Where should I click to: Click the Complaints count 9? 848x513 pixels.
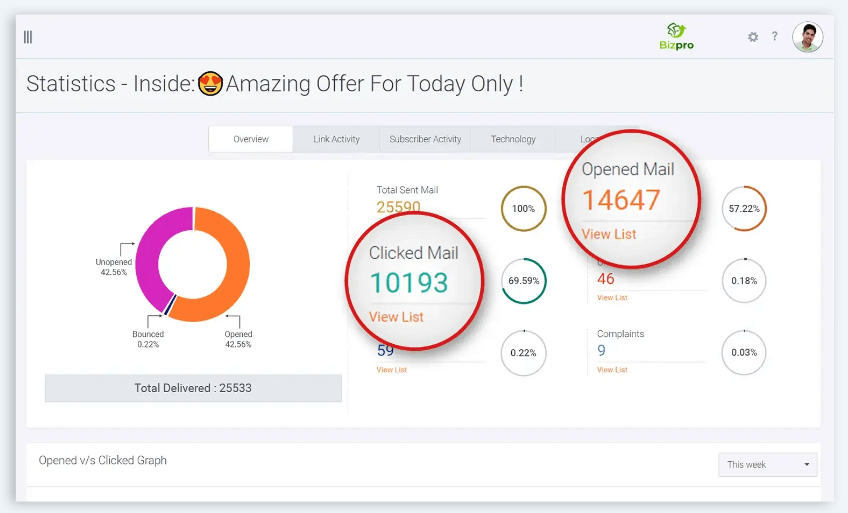[x=601, y=351]
